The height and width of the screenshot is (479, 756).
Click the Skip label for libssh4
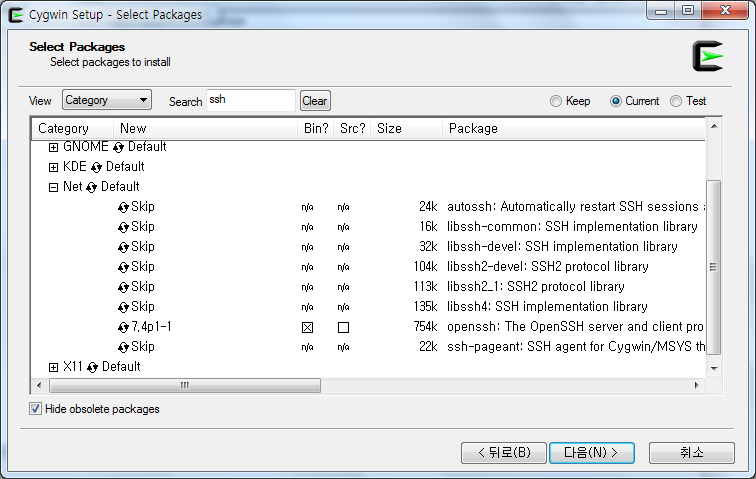point(143,306)
